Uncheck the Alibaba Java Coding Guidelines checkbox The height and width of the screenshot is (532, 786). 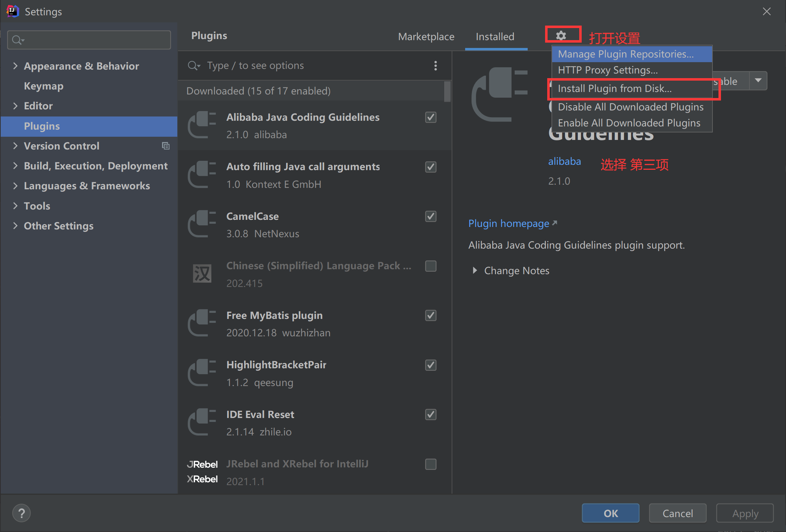click(431, 118)
